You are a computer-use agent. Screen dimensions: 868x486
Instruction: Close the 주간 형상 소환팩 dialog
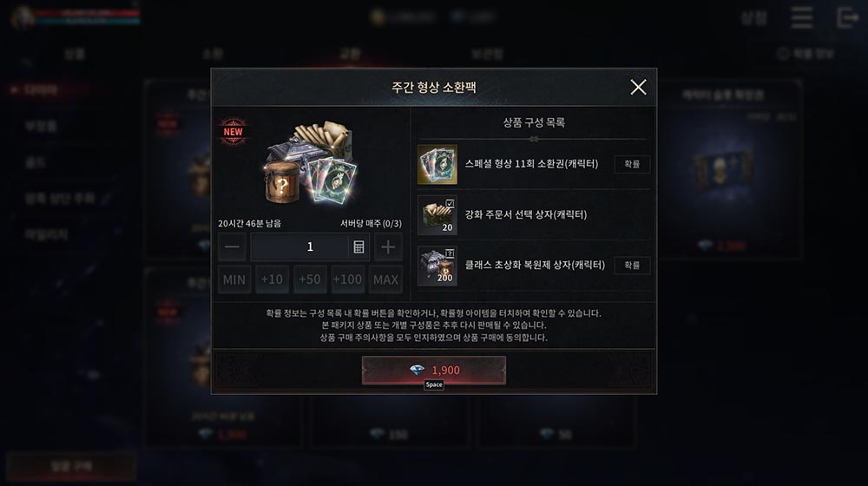point(638,87)
